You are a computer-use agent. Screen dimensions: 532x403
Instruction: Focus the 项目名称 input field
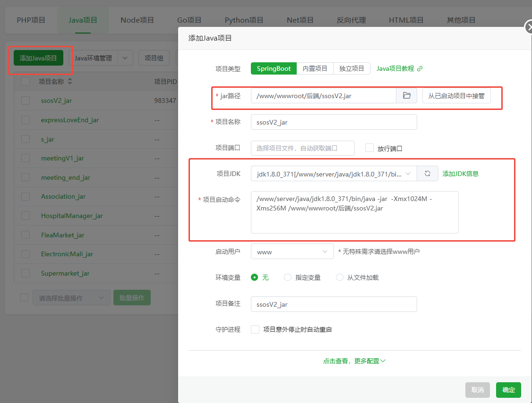tap(334, 122)
